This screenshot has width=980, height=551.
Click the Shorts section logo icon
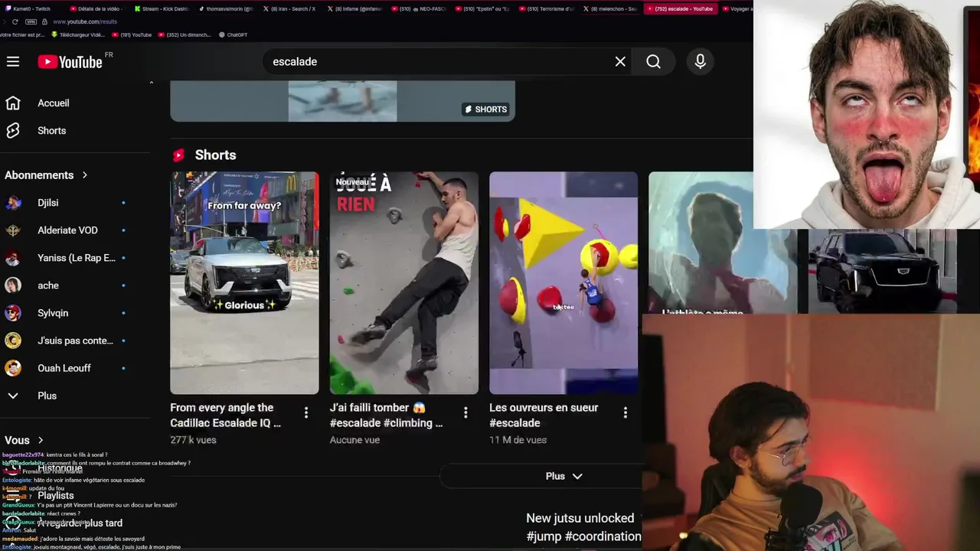178,155
